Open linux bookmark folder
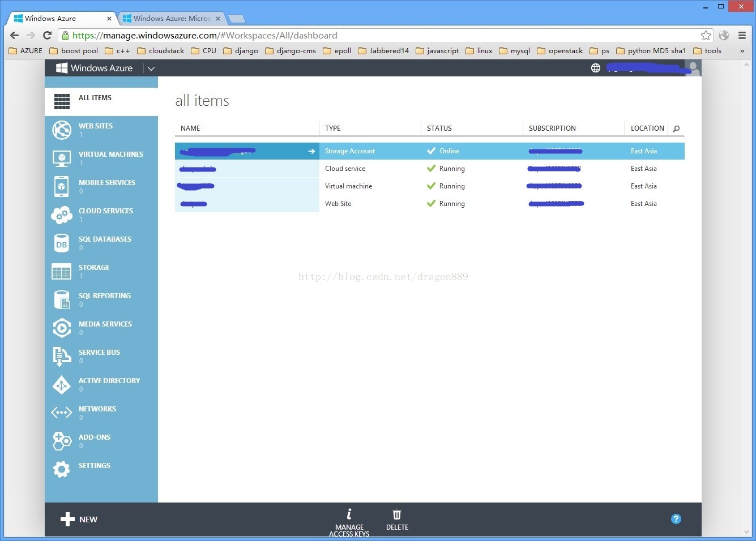Viewport: 756px width, 541px height. (x=479, y=51)
